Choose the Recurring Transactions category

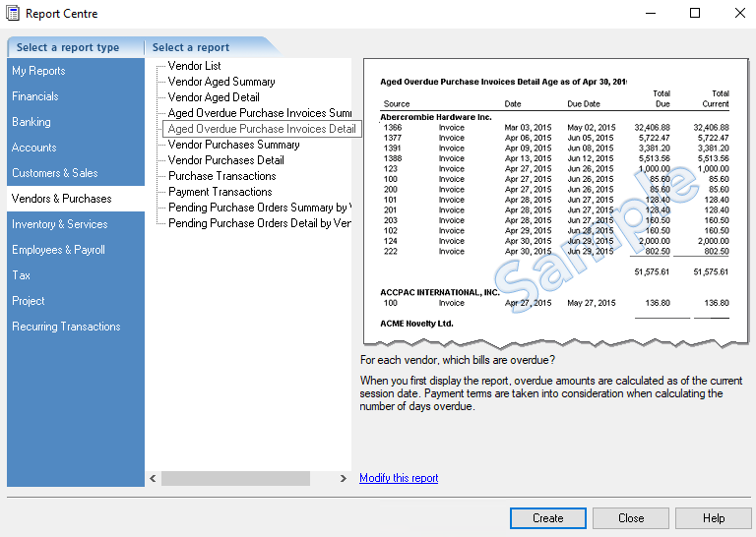click(x=66, y=327)
